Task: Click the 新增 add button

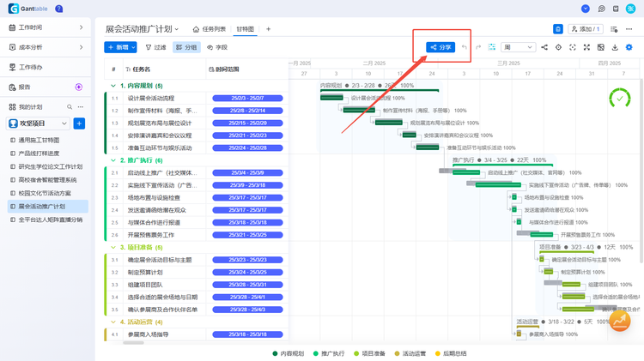Action: pyautogui.click(x=118, y=47)
